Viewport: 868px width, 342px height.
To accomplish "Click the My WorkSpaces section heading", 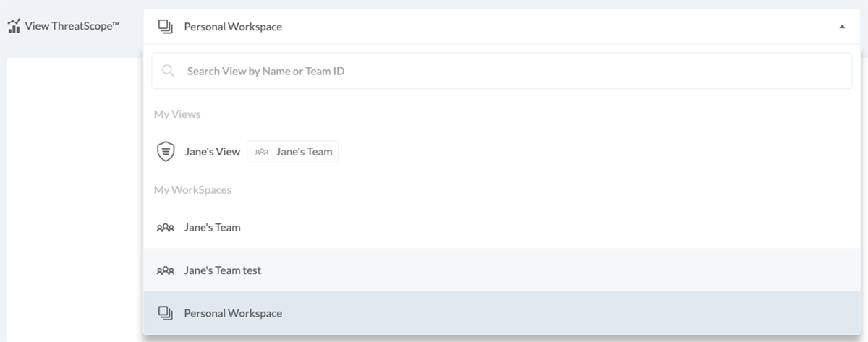I will [192, 189].
